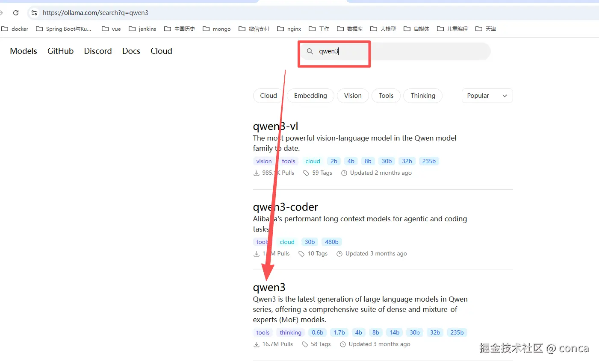This screenshot has height=364, width=599.
Task: Open the 中国历史 bookmark folder
Action: [180, 29]
